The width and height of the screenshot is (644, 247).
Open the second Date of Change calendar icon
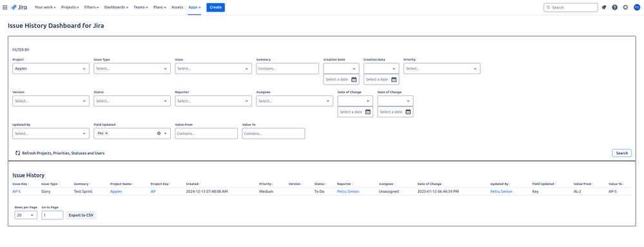pos(408,112)
